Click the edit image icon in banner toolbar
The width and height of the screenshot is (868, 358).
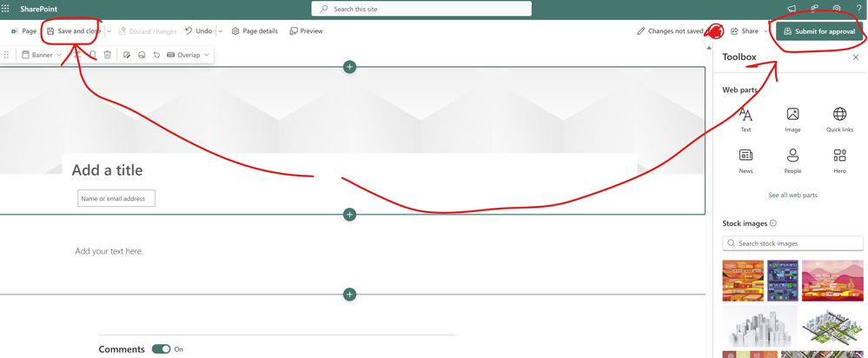pos(127,55)
